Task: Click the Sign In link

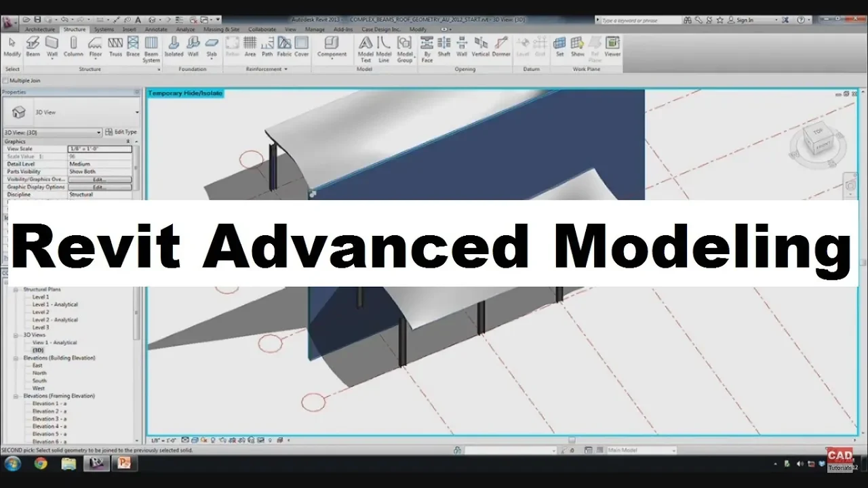Action: pos(741,20)
